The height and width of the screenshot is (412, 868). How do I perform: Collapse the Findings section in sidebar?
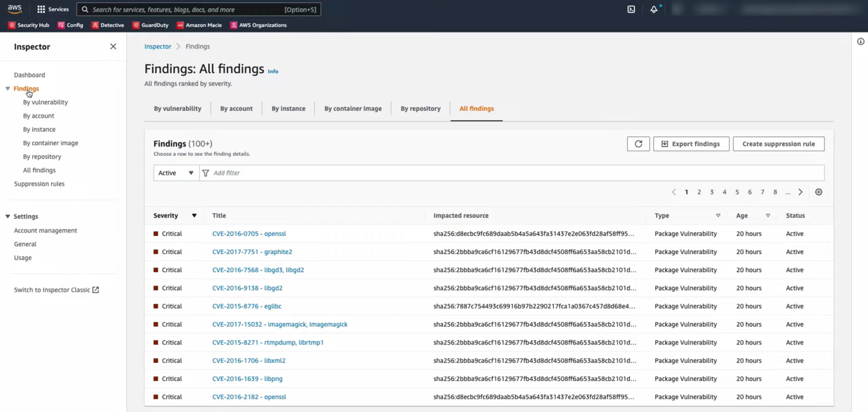coord(7,88)
